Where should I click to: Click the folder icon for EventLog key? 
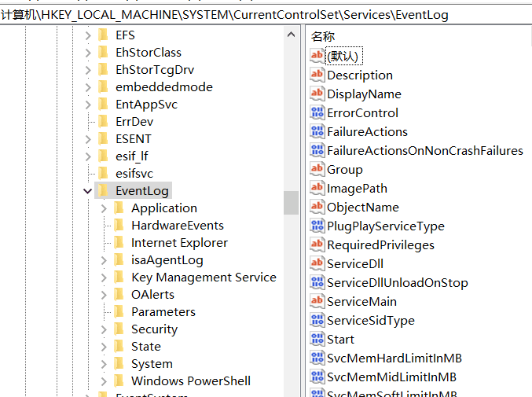(103, 190)
